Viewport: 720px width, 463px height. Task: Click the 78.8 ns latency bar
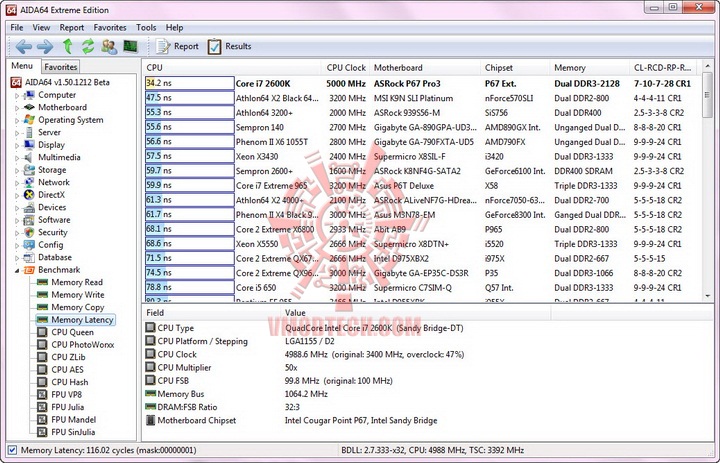pyautogui.click(x=190, y=288)
